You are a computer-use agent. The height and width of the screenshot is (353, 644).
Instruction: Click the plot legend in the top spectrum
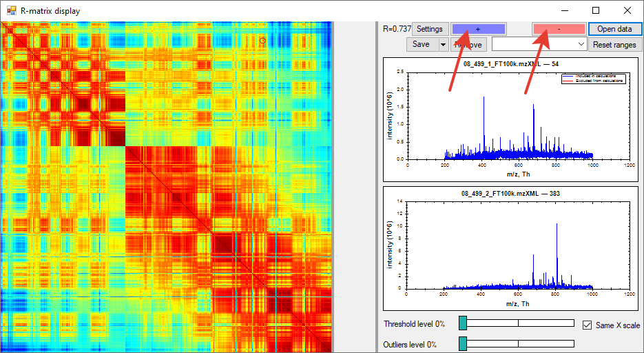(x=593, y=79)
